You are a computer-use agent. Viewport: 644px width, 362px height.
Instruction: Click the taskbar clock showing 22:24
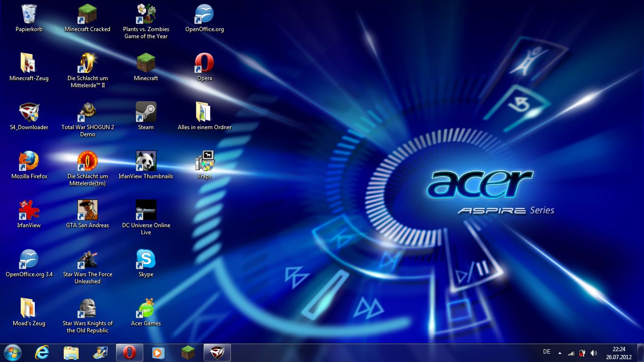619,353
